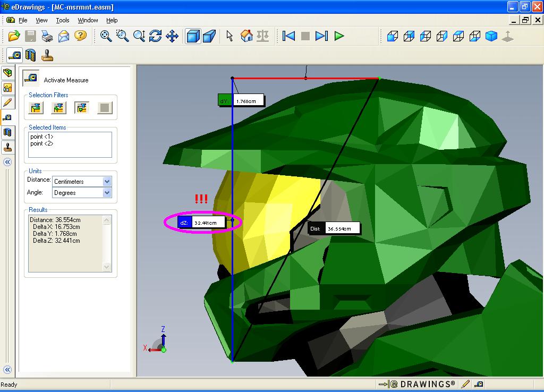Open the Help menu
Screen dimensions: 544x392
tap(112, 21)
